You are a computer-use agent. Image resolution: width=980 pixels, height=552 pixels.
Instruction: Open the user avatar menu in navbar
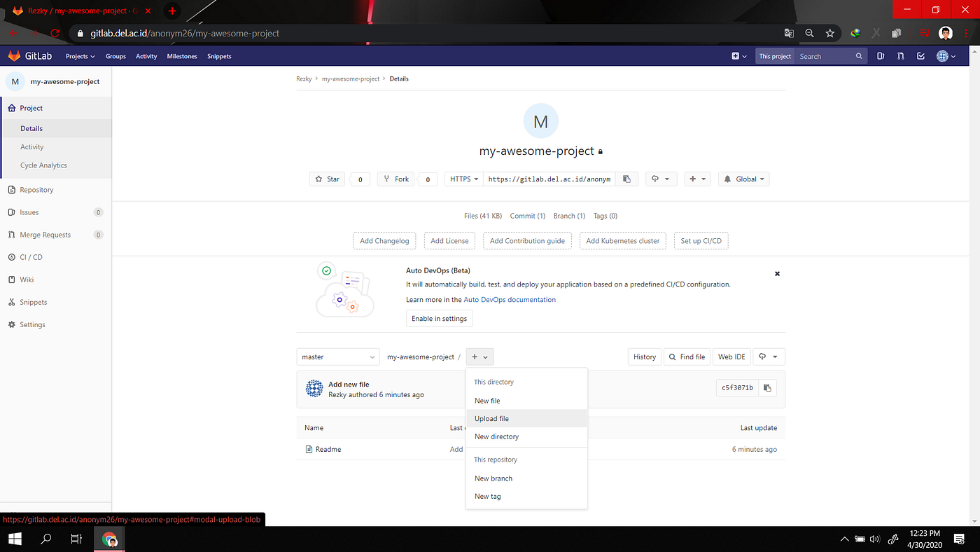click(x=946, y=56)
